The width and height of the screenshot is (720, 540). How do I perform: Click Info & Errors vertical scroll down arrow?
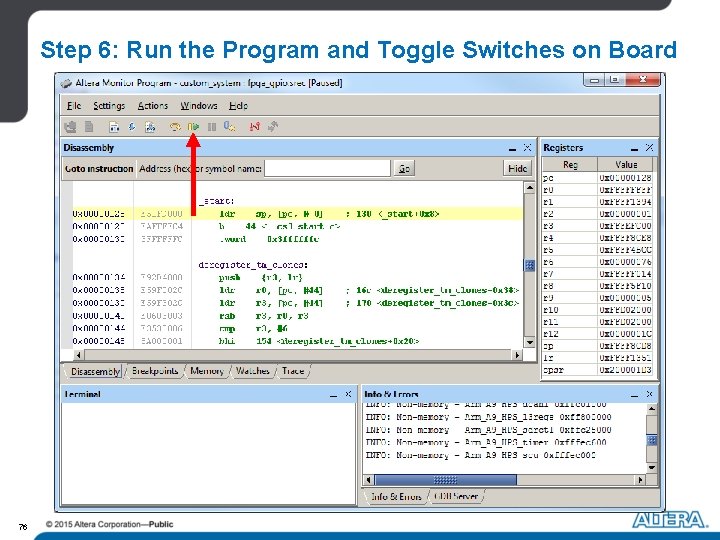tap(652, 468)
